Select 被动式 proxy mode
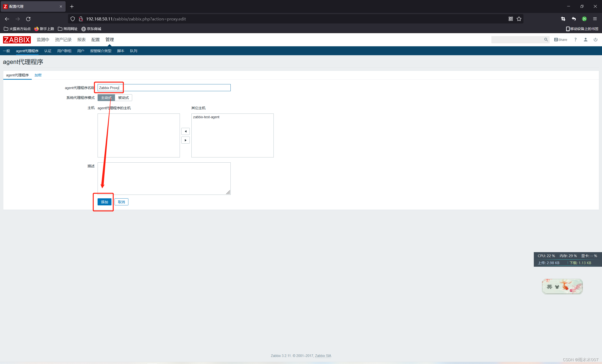Image resolution: width=602 pixels, height=364 pixels. (x=123, y=98)
